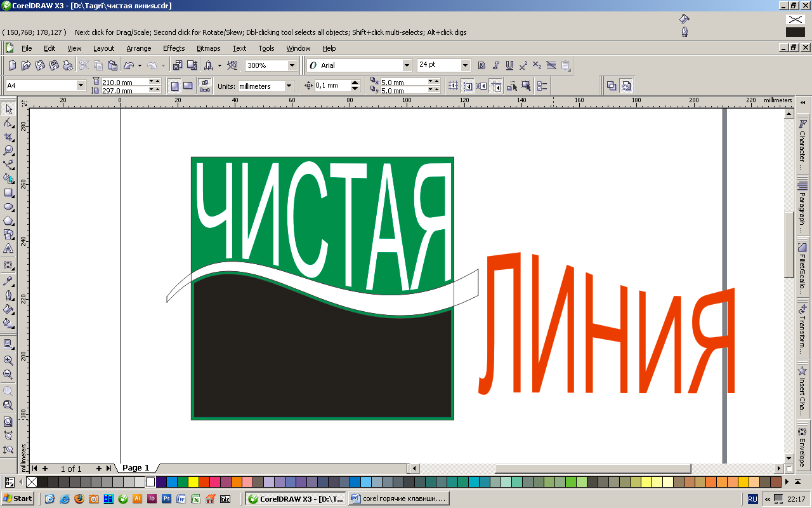812x508 pixels.
Task: Click the Cut scissors icon
Action: (84, 65)
